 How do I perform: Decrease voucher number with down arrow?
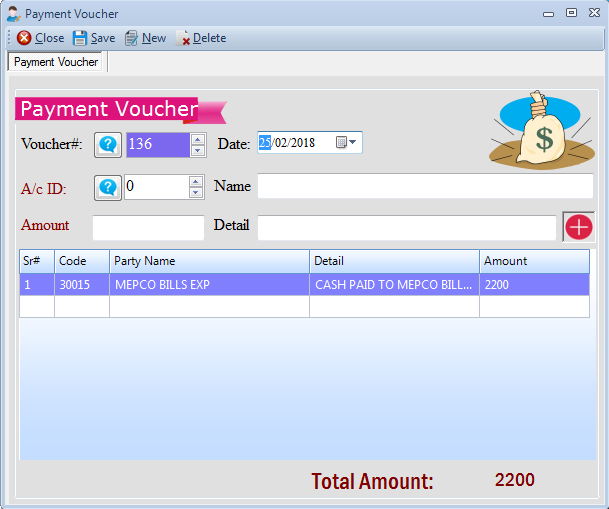[198, 150]
